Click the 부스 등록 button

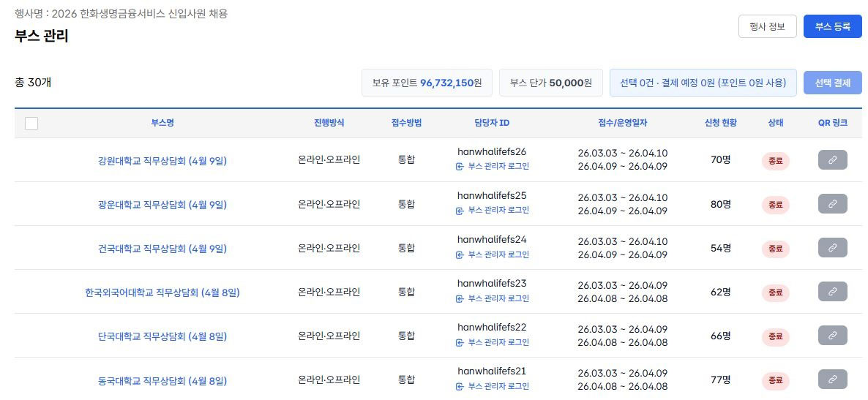832,26
